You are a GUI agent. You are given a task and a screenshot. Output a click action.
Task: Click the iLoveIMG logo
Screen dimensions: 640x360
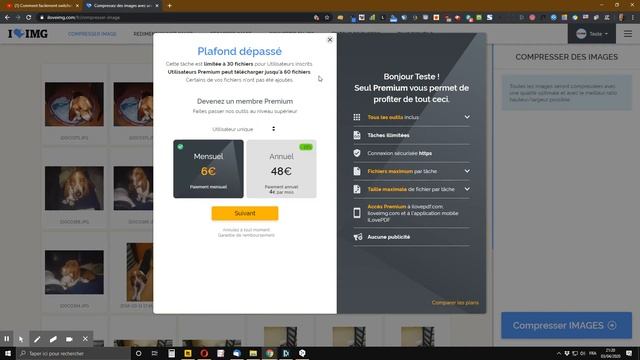click(28, 33)
